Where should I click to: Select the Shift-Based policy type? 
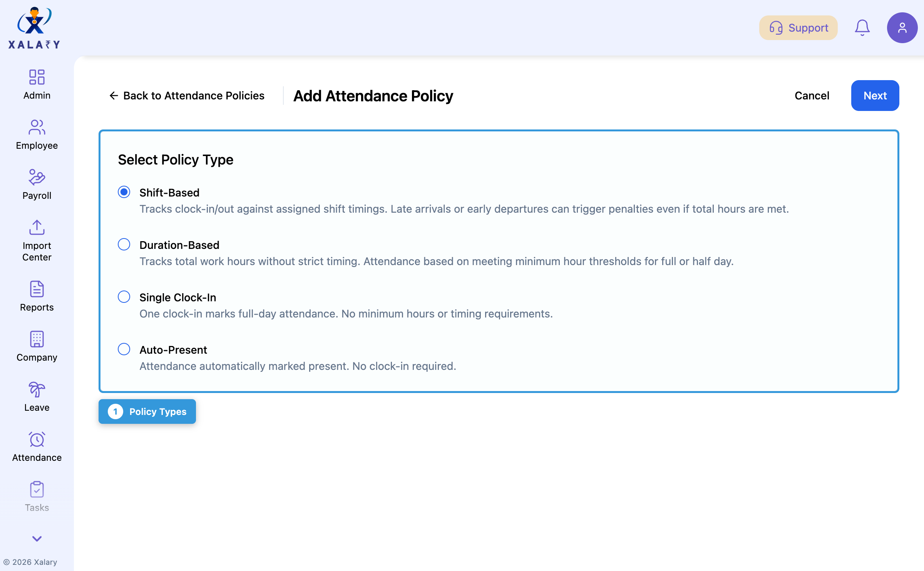(x=124, y=192)
